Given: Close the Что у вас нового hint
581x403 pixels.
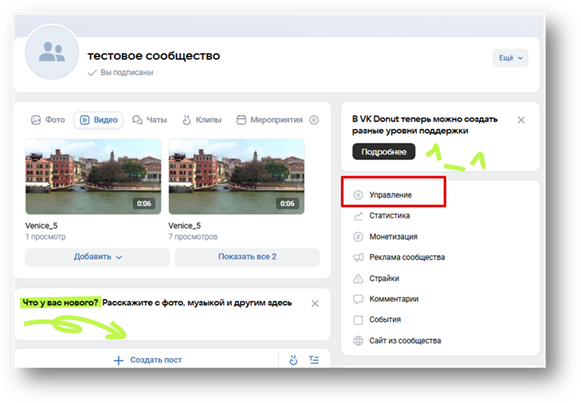Looking at the screenshot, I should [x=315, y=303].
